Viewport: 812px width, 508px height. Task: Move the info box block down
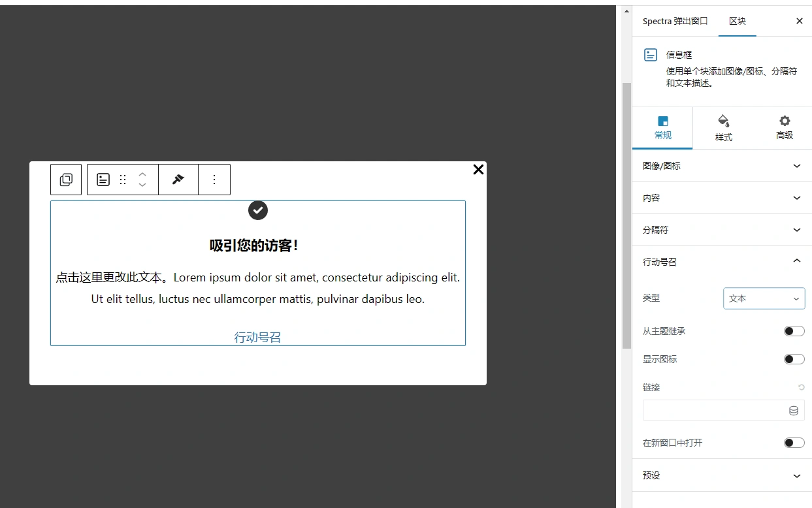(x=142, y=185)
